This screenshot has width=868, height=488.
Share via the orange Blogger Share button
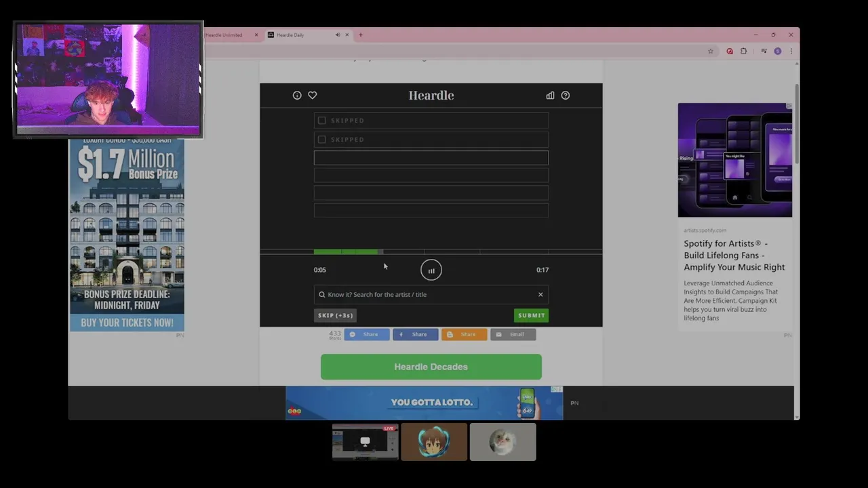point(465,334)
